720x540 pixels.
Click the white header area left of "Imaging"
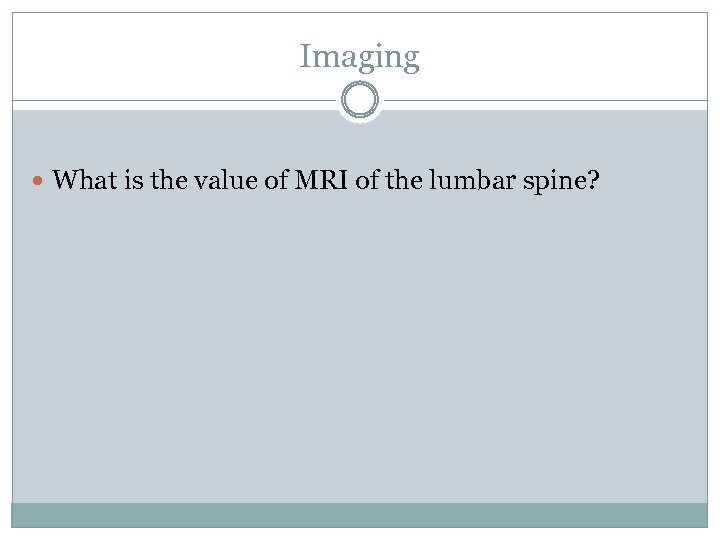[x=150, y=57]
